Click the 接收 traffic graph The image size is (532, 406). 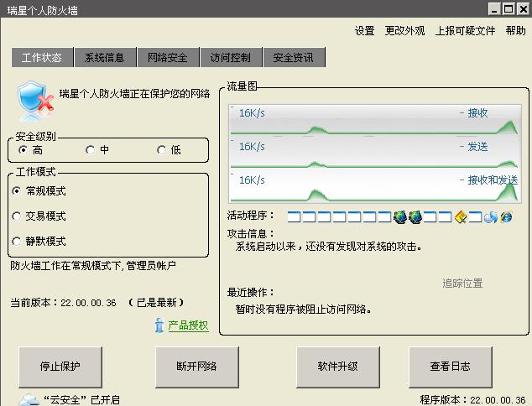375,120
